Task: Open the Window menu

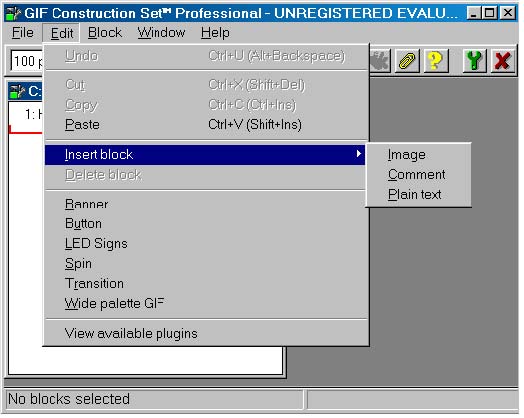Action: pos(161,33)
